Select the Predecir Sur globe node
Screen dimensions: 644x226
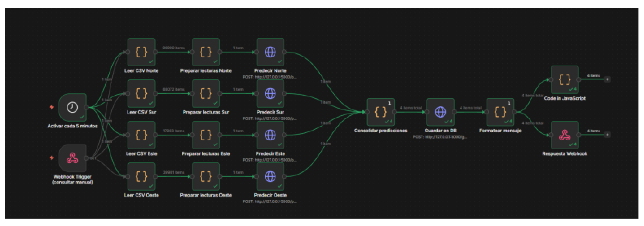point(270,94)
